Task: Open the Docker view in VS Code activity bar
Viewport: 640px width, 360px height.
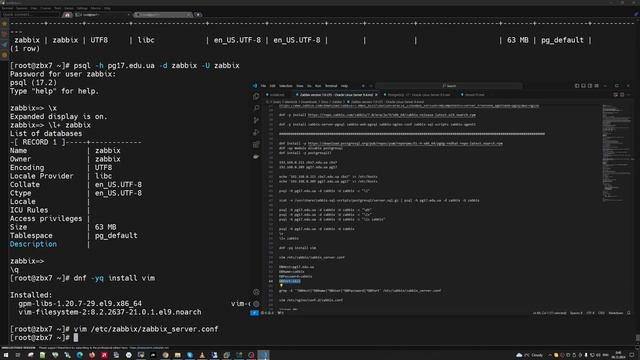Action: point(256,157)
